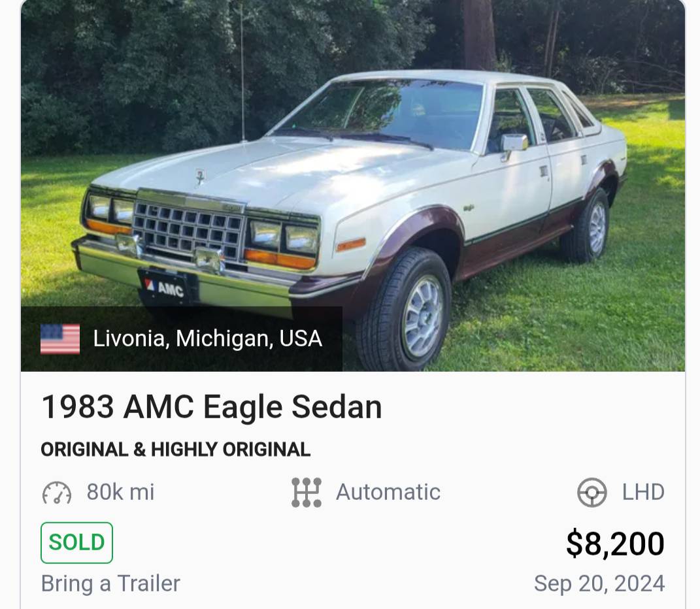Click the $8,200 sale price
The image size is (700, 609).
pos(615,544)
